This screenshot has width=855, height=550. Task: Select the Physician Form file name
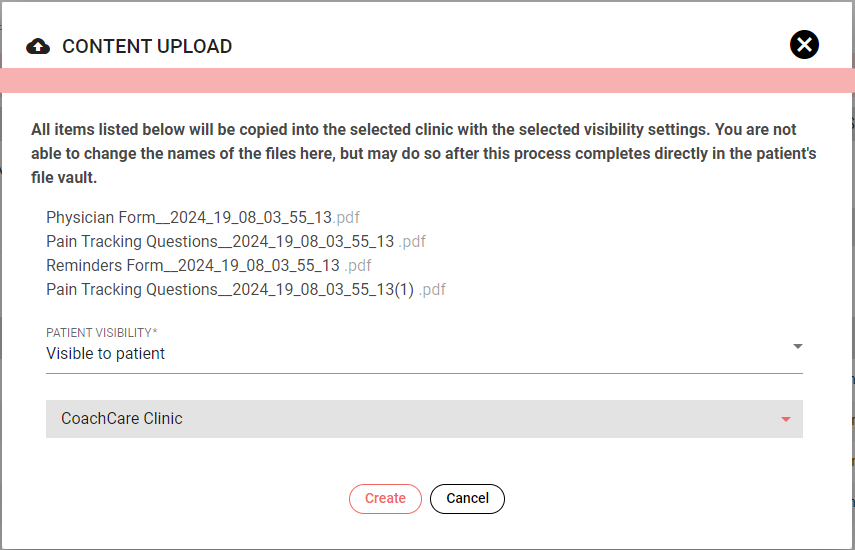coord(189,217)
